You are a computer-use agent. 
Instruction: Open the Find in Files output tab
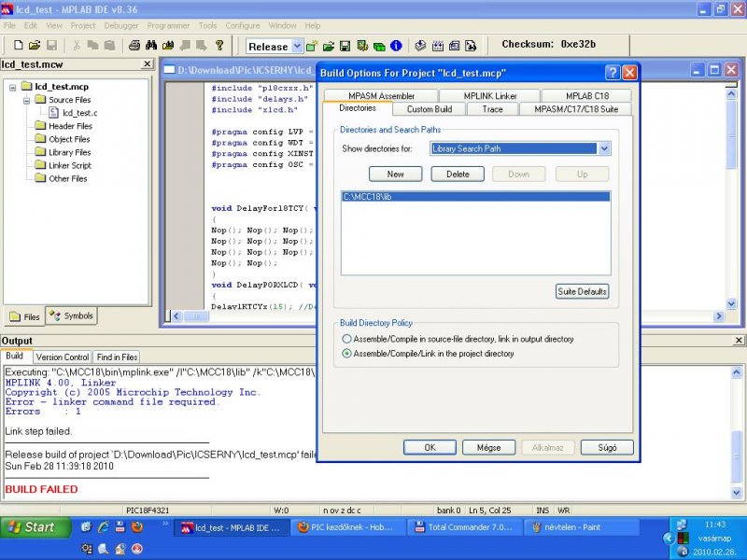coord(117,357)
